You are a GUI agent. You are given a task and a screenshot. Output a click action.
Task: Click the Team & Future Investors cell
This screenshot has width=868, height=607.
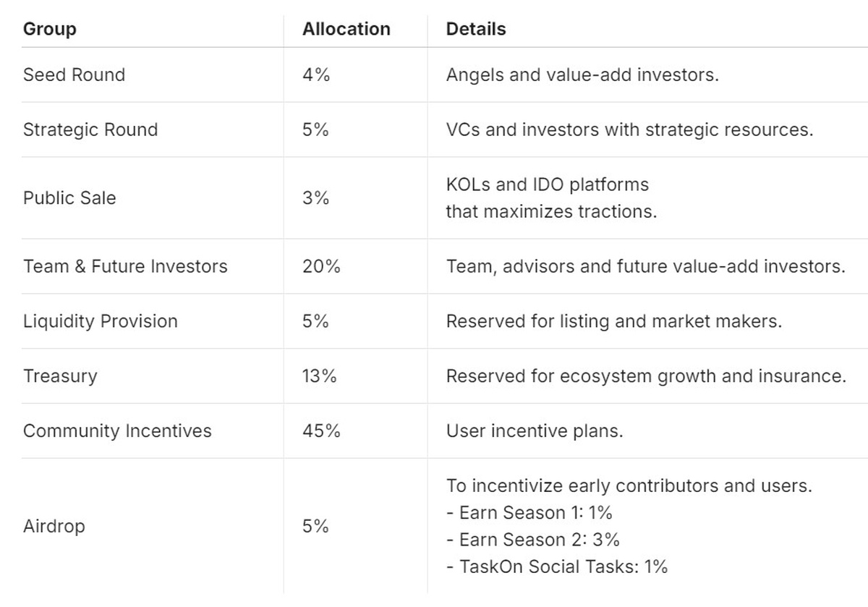click(x=125, y=266)
